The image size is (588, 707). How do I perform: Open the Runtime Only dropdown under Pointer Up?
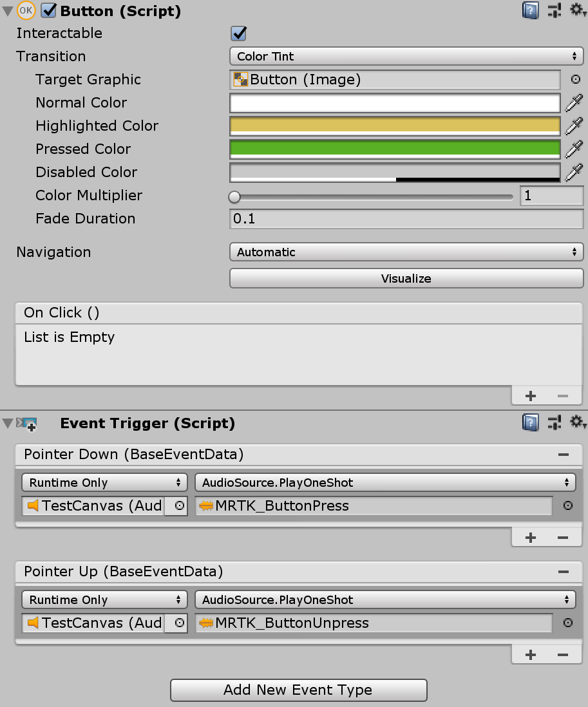104,599
